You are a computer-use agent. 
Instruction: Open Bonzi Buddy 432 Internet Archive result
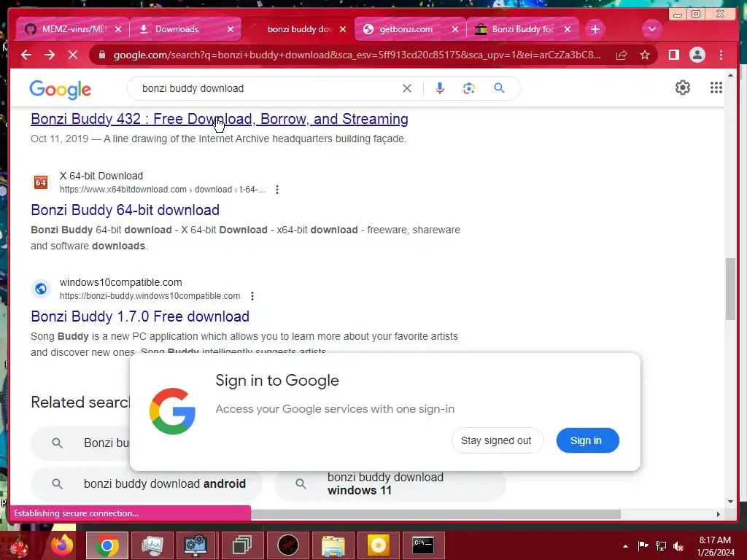point(219,119)
